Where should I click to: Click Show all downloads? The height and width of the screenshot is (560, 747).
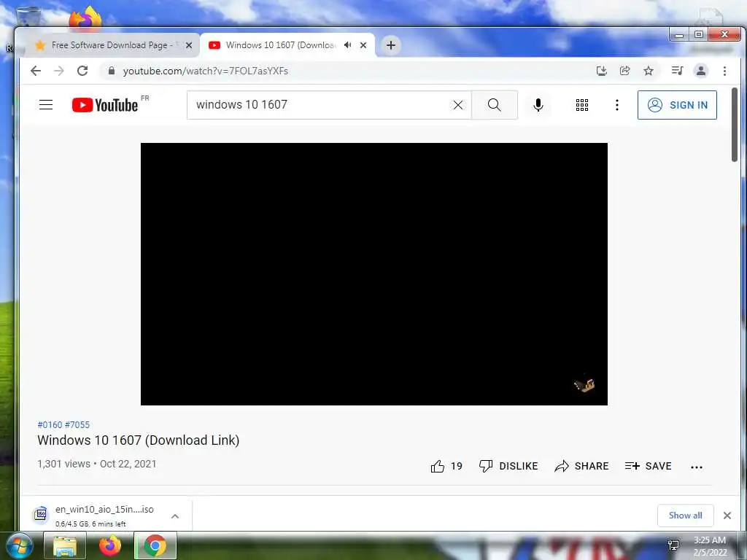pos(685,516)
